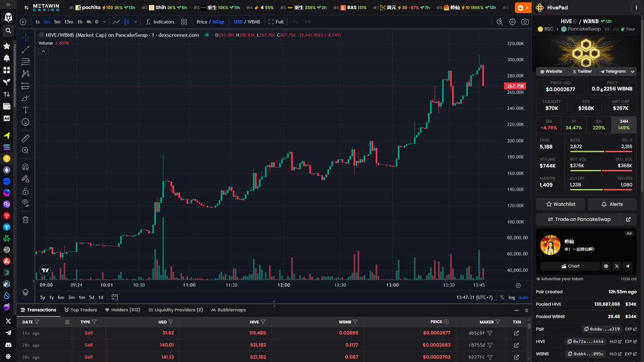Viewport: 644px width, 362px height.
Task: Open the Discord icon in bottom sidebar
Action: pyautogui.click(x=8, y=345)
